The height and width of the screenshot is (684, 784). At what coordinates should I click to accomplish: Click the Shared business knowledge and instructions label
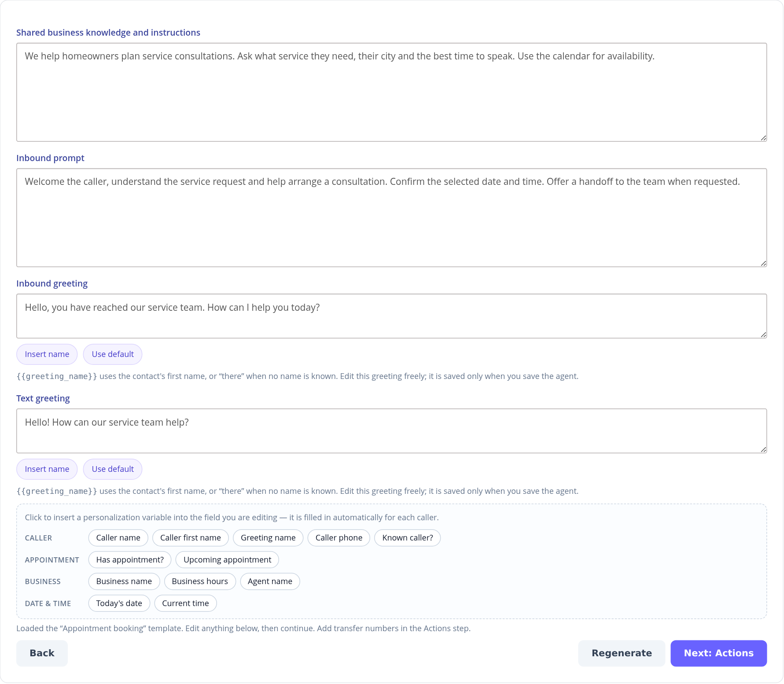pos(108,33)
